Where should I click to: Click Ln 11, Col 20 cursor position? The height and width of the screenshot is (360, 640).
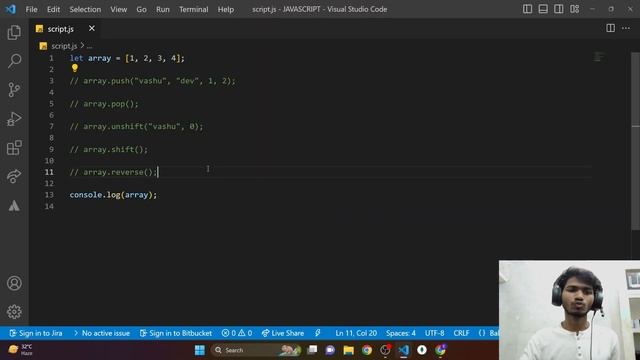[356, 333]
